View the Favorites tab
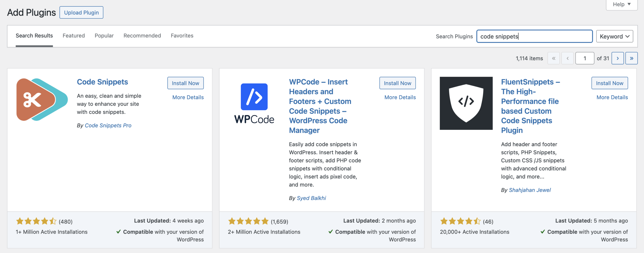Screen dimensions: 644x253 pyautogui.click(x=182, y=36)
